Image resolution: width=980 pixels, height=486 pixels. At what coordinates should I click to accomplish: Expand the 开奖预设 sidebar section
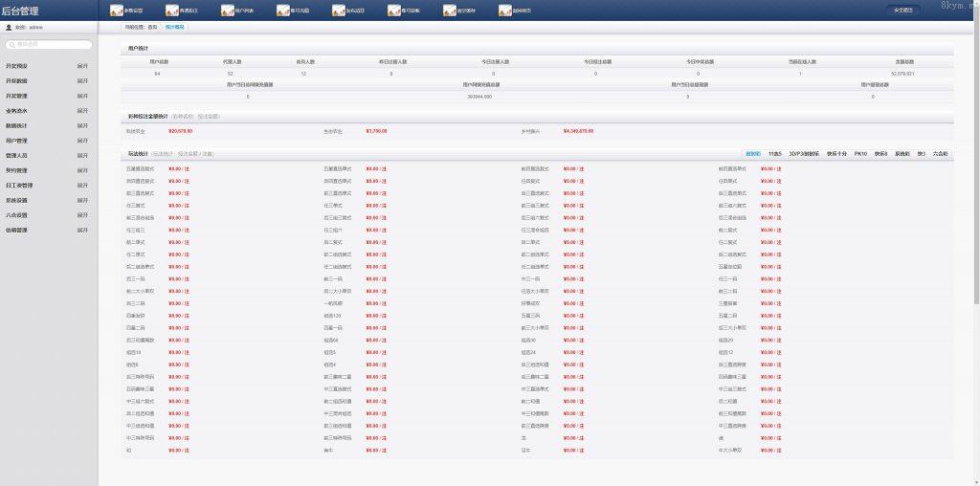[x=82, y=66]
